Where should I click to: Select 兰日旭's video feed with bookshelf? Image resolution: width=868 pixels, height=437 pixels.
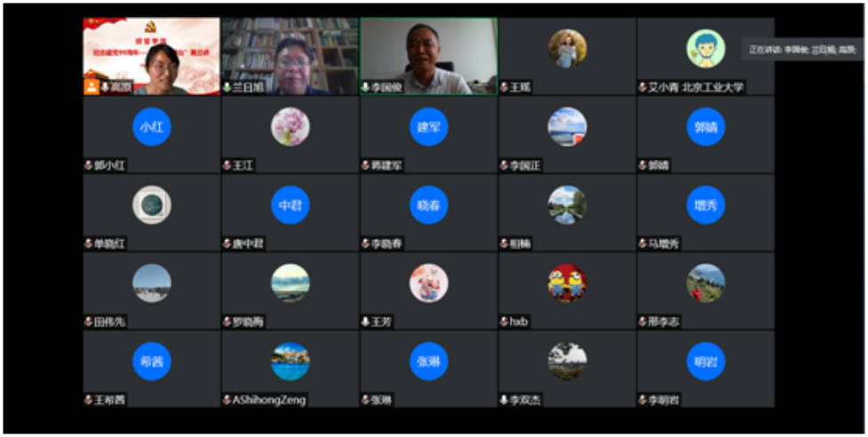coord(290,53)
